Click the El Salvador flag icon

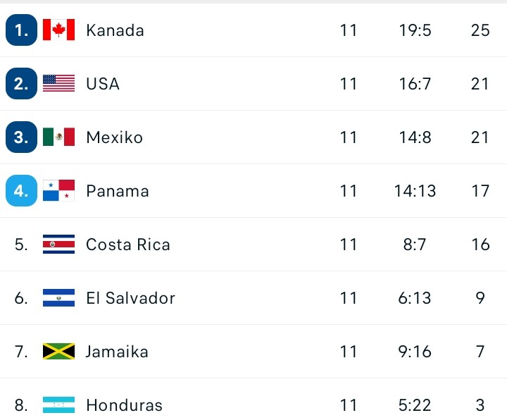(58, 297)
